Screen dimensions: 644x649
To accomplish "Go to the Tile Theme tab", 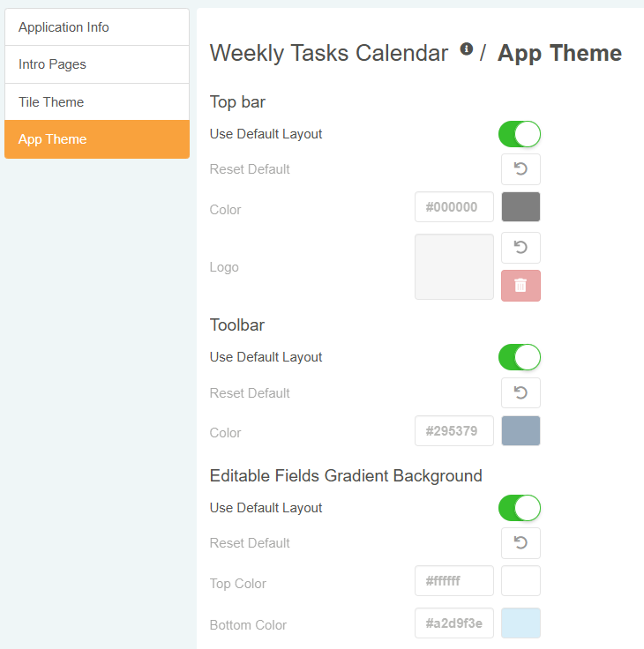I will point(97,102).
